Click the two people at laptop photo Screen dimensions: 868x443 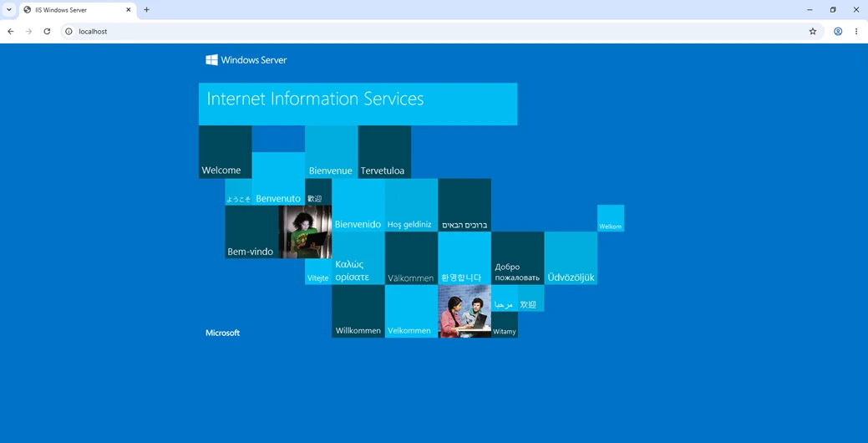464,311
